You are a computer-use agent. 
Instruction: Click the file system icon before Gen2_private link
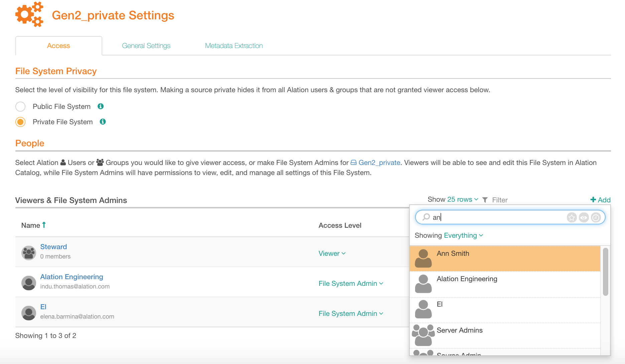point(353,163)
